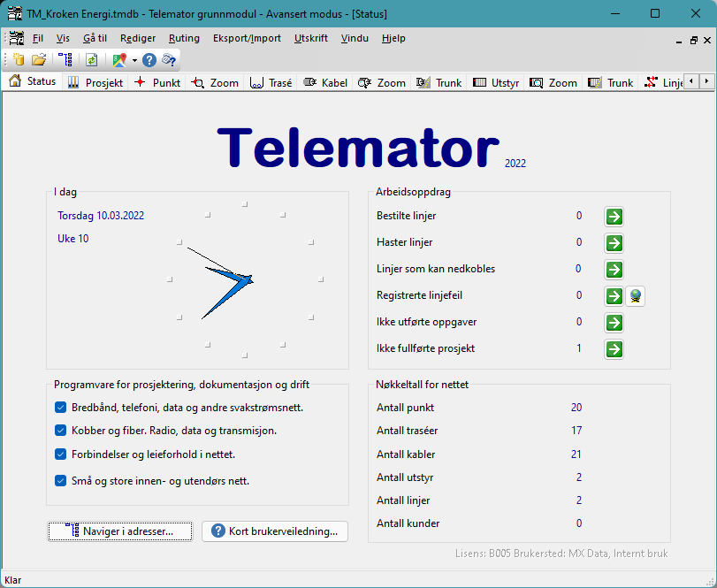Switch to the Utstyr tab

(496, 83)
